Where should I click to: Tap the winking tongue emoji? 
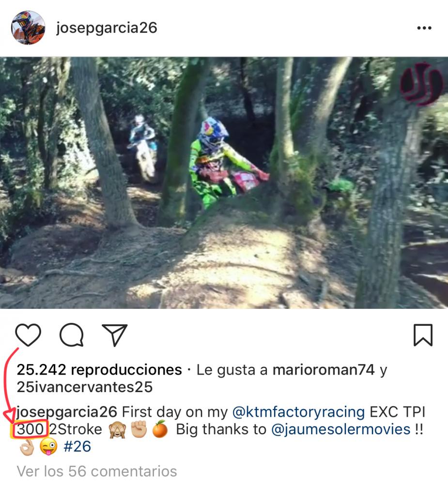point(48,447)
